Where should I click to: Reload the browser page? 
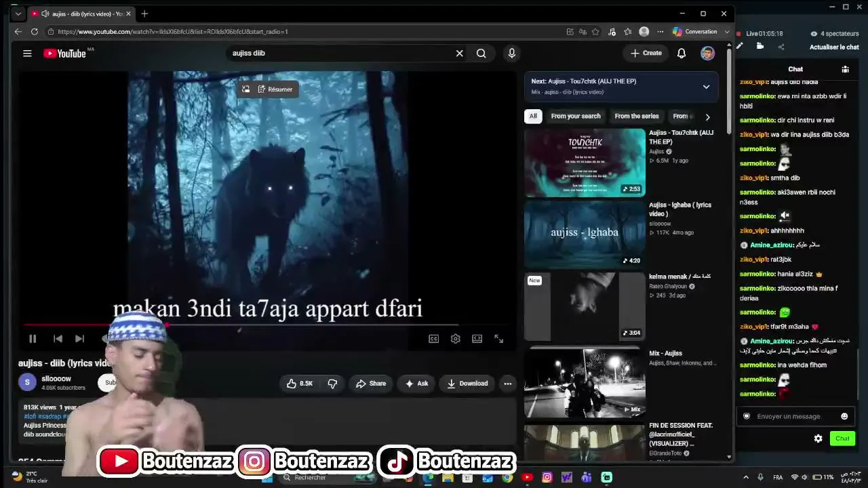point(35,32)
